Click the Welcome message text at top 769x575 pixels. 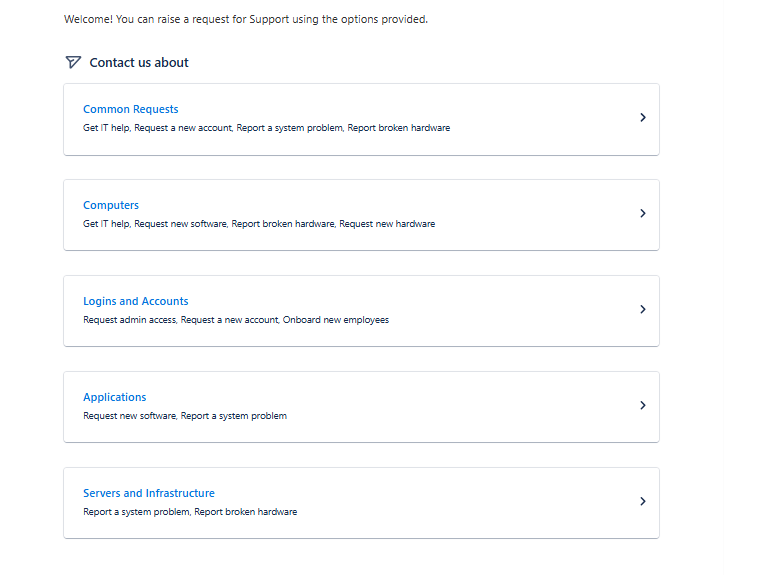pyautogui.click(x=245, y=19)
